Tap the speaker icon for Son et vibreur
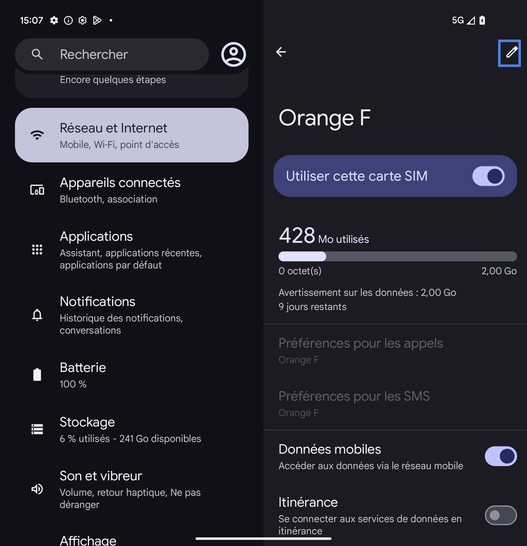The height and width of the screenshot is (546, 527). click(37, 489)
